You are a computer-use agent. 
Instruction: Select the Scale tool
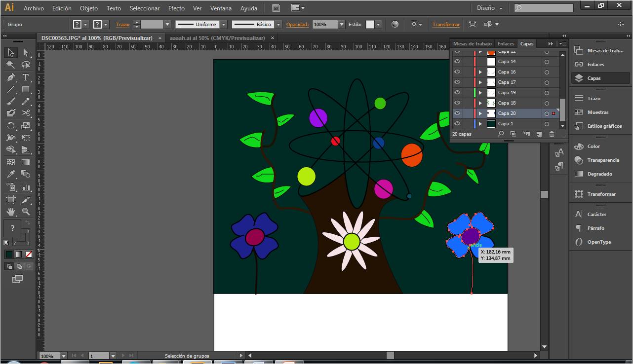pos(26,126)
